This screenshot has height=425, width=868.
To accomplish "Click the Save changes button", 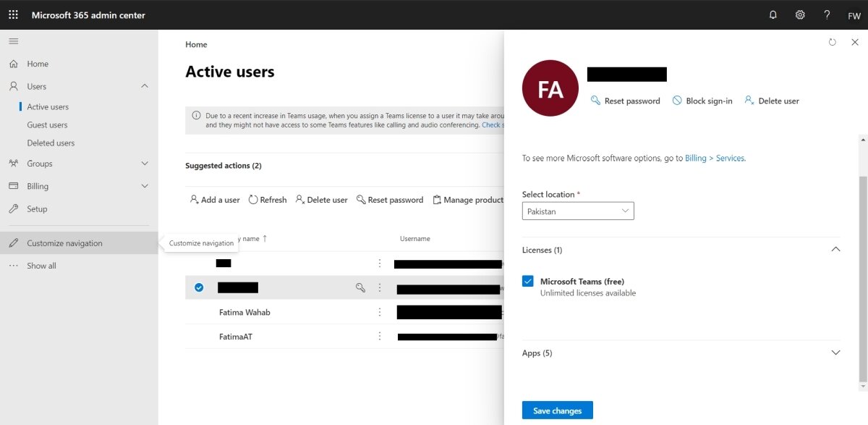I will 557,411.
